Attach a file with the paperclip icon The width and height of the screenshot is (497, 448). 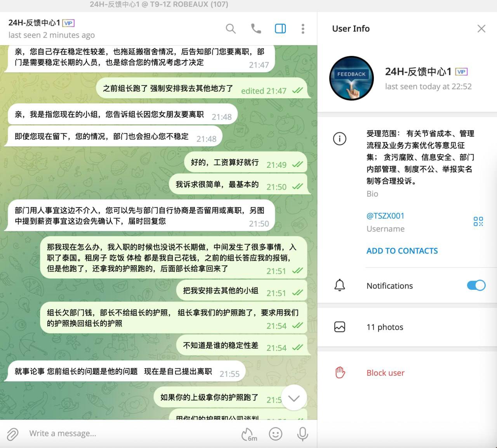click(12, 434)
